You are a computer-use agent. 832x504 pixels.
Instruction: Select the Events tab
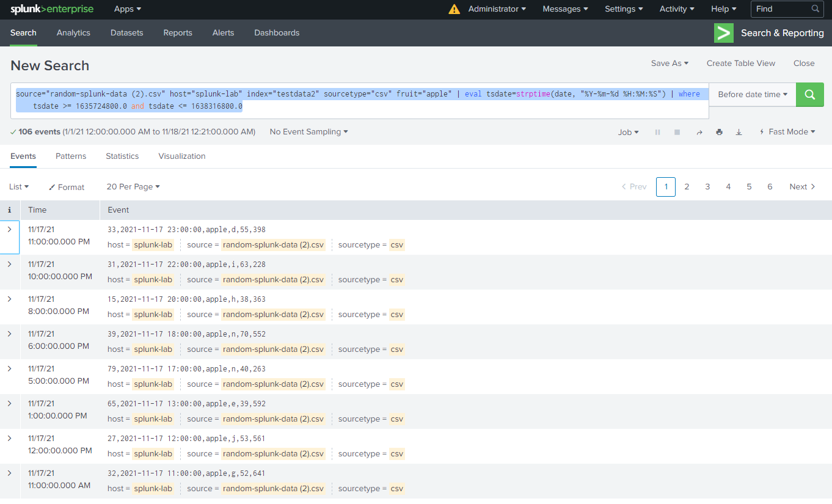[23, 156]
